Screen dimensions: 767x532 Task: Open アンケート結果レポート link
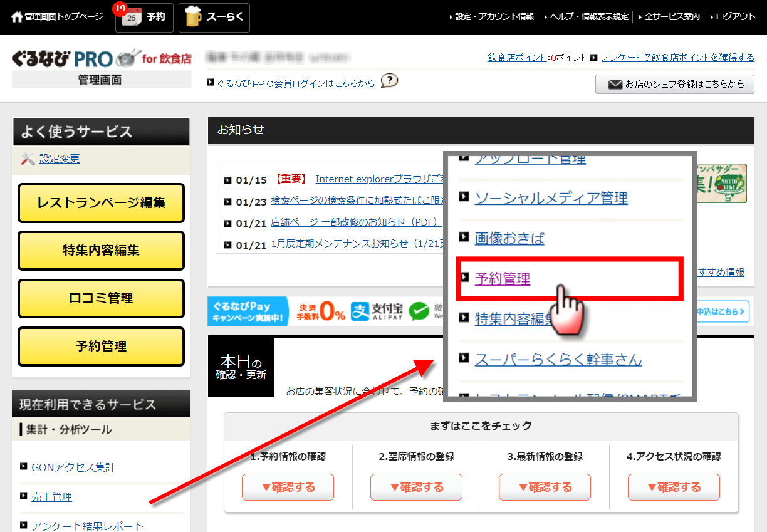tap(87, 526)
